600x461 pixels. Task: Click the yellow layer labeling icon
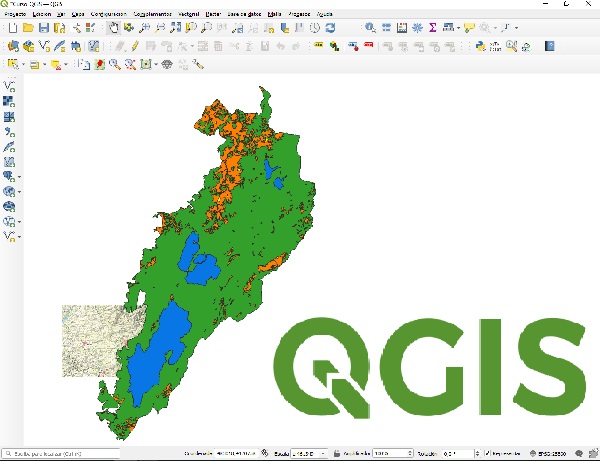pyautogui.click(x=318, y=46)
